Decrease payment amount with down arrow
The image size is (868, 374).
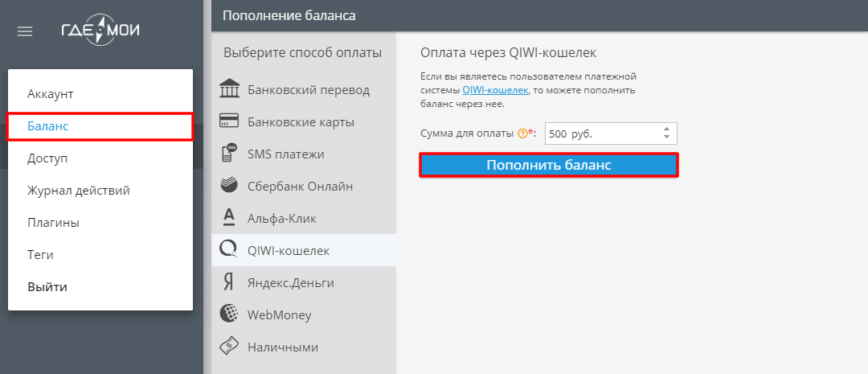click(666, 137)
